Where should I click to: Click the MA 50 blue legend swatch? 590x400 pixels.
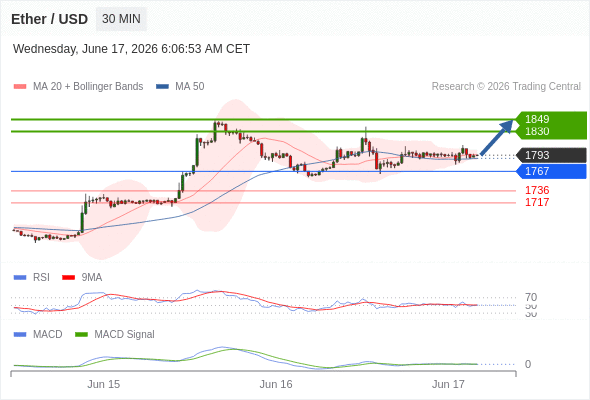[x=162, y=87]
